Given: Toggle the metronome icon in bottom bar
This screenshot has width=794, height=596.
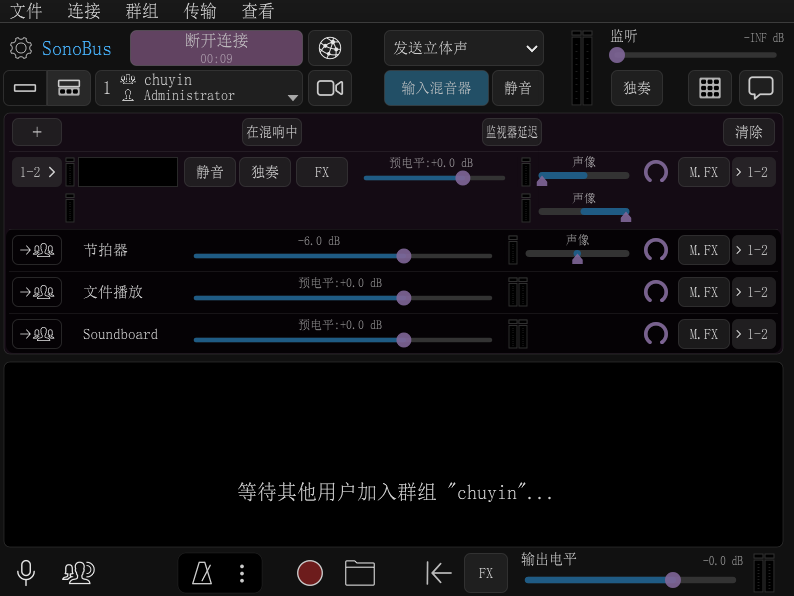Looking at the screenshot, I should (x=202, y=573).
